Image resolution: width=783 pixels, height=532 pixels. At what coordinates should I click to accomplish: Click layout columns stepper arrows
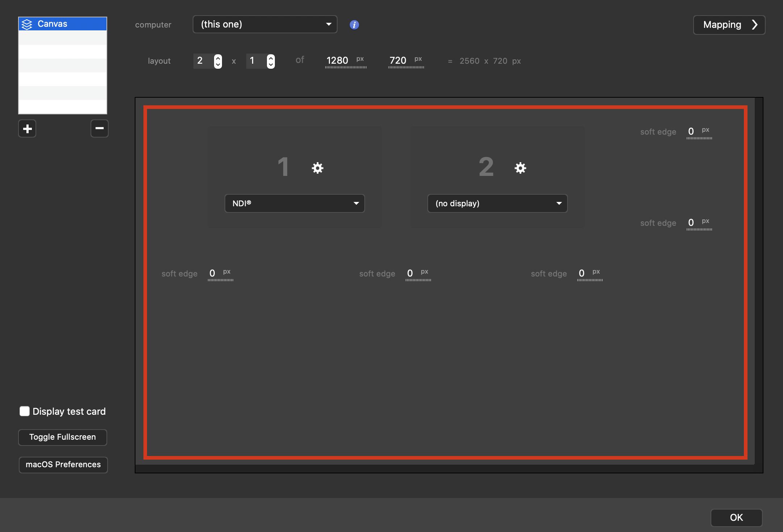point(218,61)
